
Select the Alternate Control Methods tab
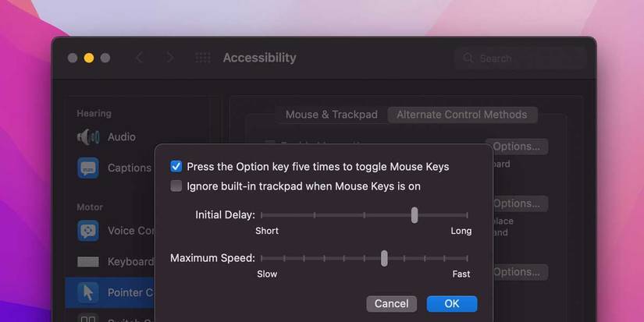461,115
